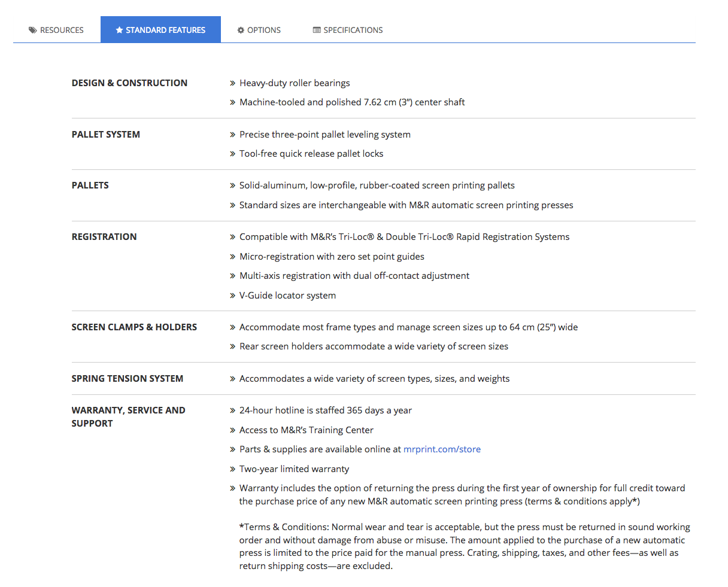Click the list icon beside Specifications

tap(317, 30)
